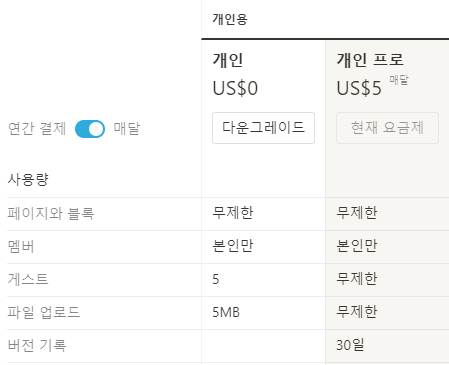Viewport: 449px width, 365px height.
Task: Select the 연간 결제 billing label
Action: pyautogui.click(x=37, y=129)
